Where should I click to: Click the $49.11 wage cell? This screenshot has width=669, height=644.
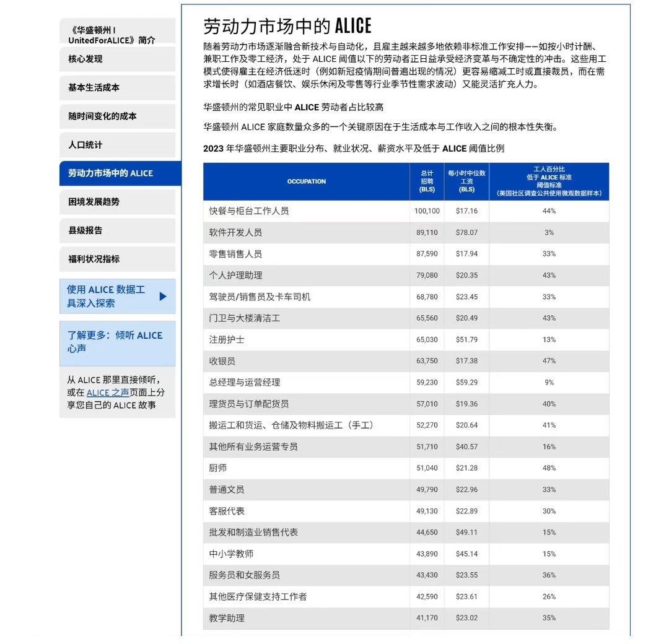(x=466, y=533)
